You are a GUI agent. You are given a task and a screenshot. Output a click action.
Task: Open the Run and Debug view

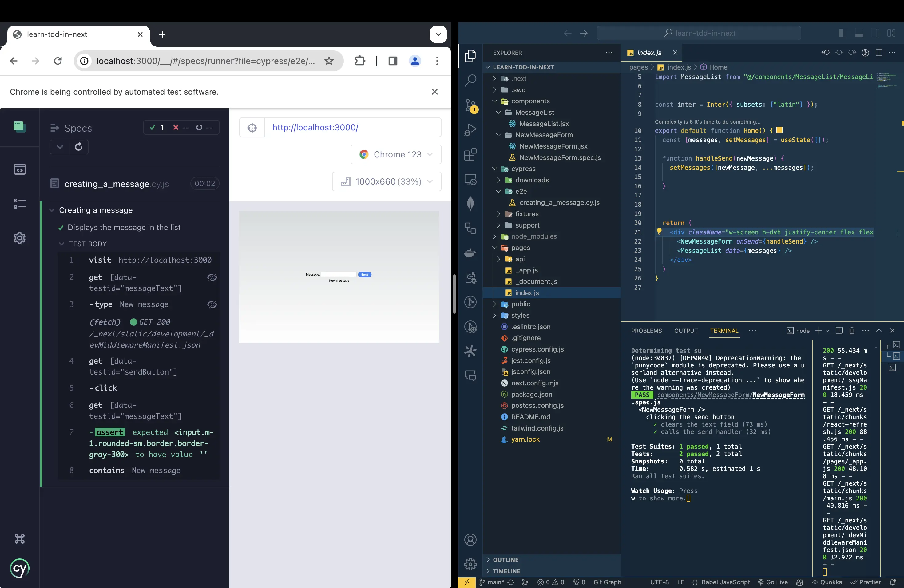tap(470, 130)
